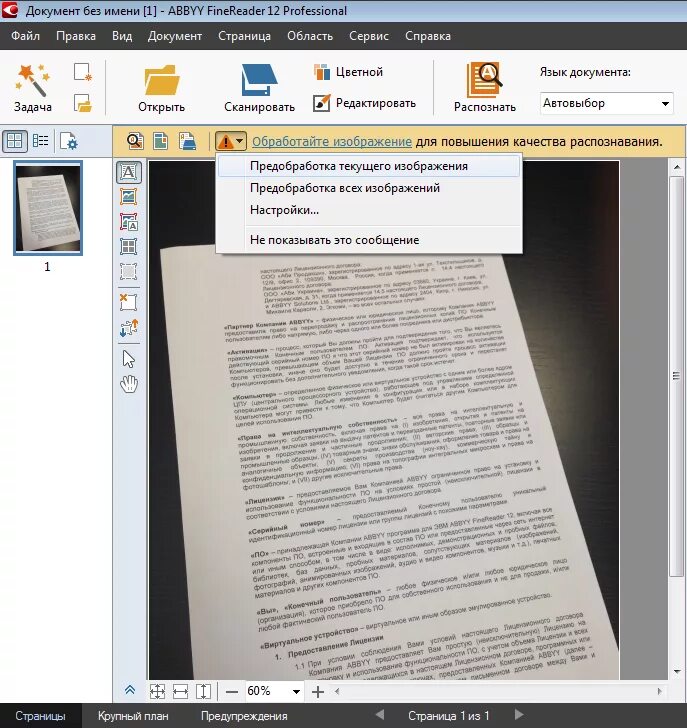Click horizontal scrollbar left arrow
The height and width of the screenshot is (728, 687).
(x=337, y=691)
